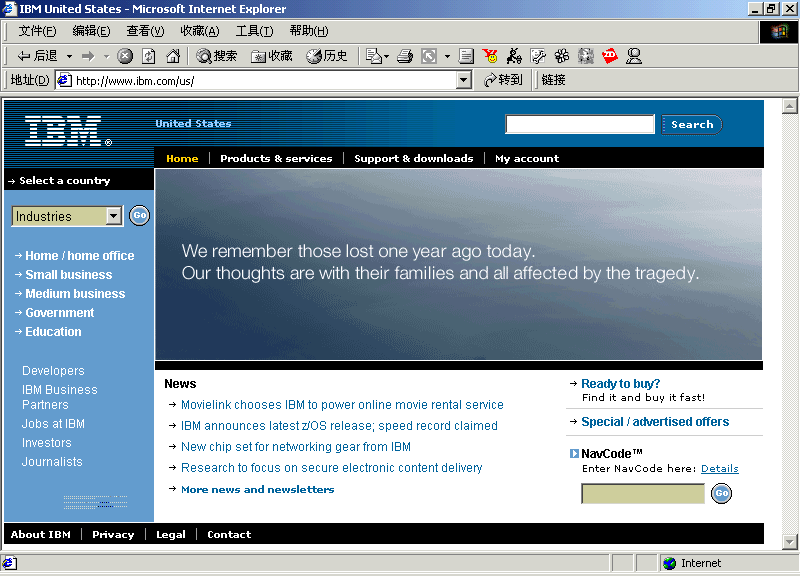Click the Search button on IBM page

coord(692,124)
